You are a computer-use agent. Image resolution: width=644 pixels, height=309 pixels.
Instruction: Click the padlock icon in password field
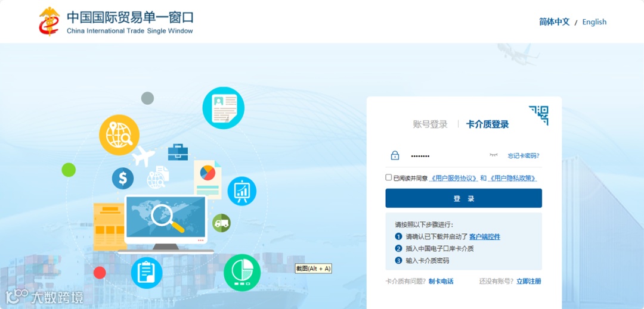point(395,155)
